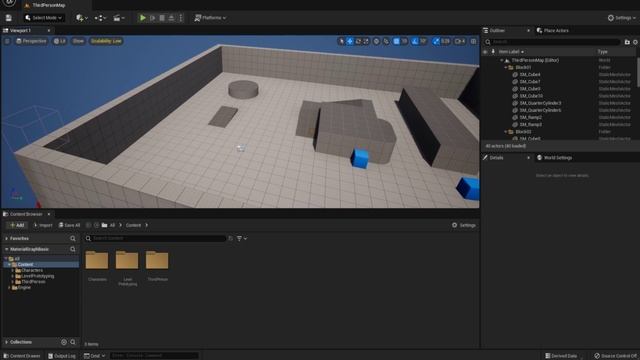Switch to the Place Actors tab
This screenshot has height=360, width=640.
(x=552, y=31)
